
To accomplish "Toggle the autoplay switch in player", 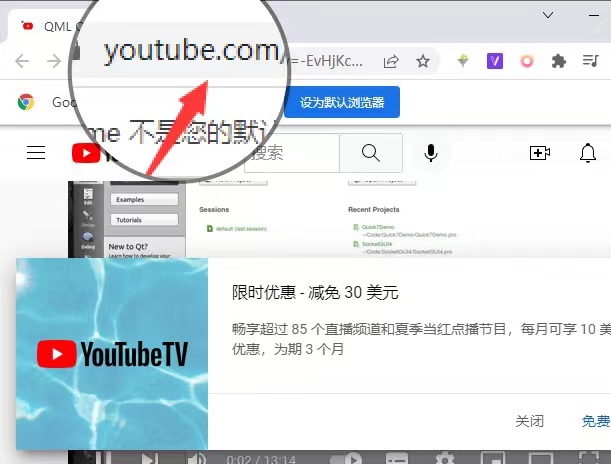I will tap(346, 459).
